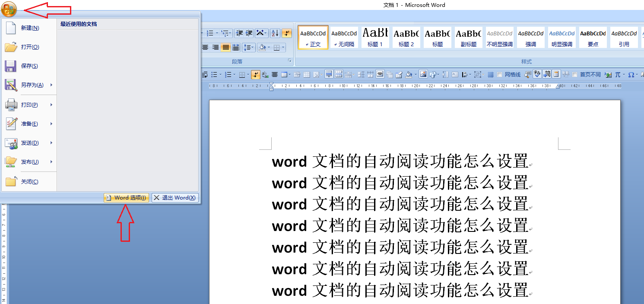The width and height of the screenshot is (644, 304).
Task: Click the document page icon in toolbar
Action: (556, 74)
